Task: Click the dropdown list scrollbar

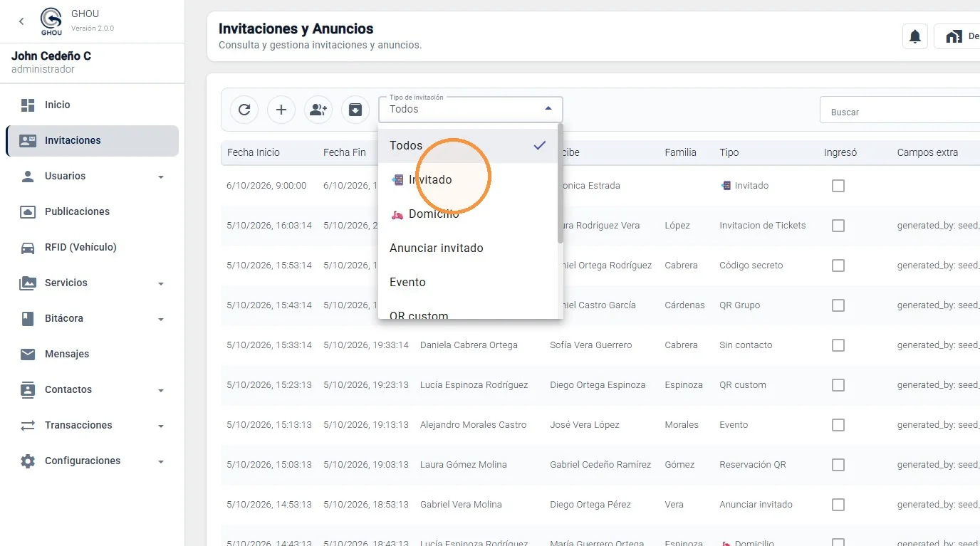Action: (561, 184)
